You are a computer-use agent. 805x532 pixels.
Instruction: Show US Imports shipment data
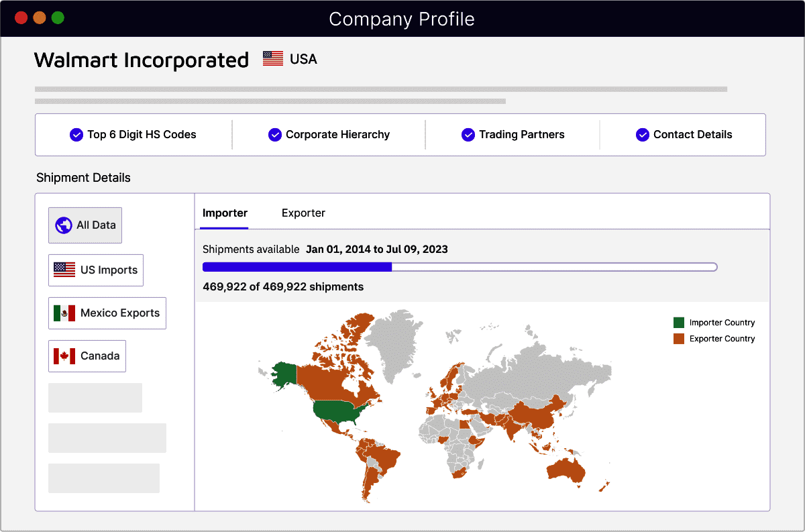pos(96,270)
